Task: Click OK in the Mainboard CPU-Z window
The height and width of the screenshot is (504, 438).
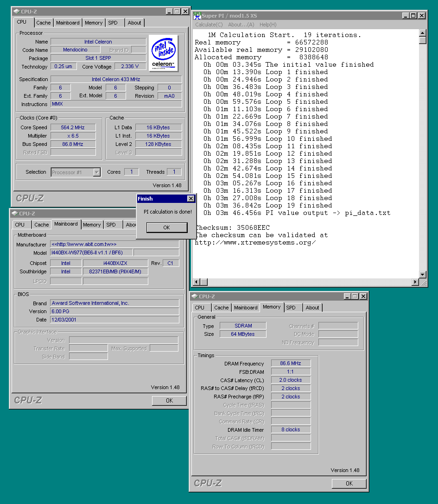Action: pos(169,401)
